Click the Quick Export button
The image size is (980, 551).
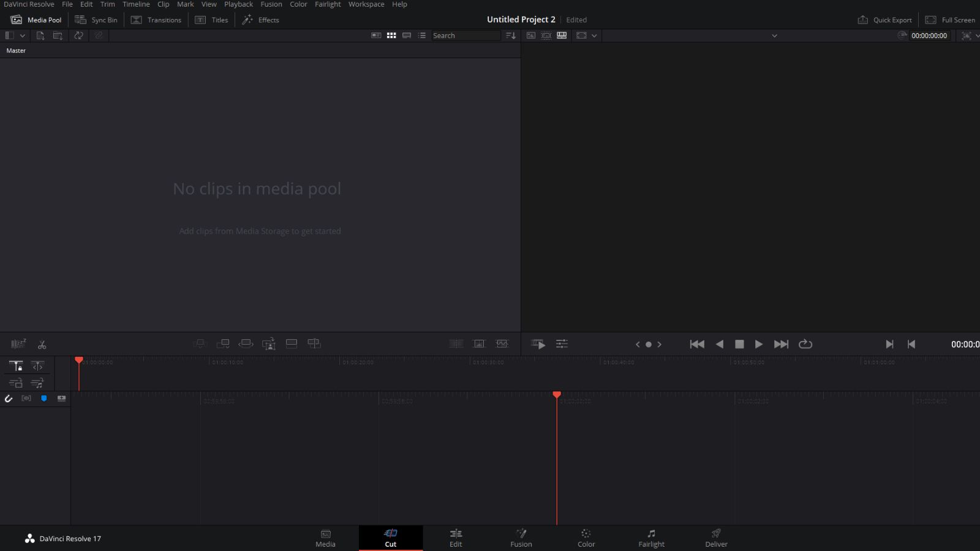coord(884,20)
